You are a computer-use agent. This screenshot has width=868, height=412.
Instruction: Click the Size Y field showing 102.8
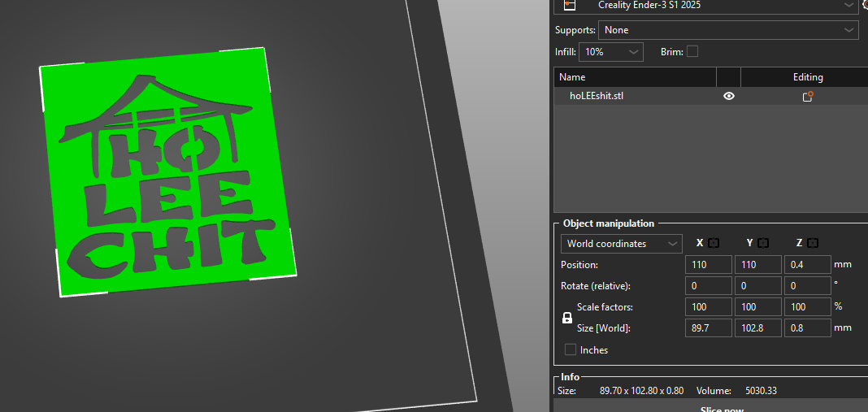tap(757, 327)
